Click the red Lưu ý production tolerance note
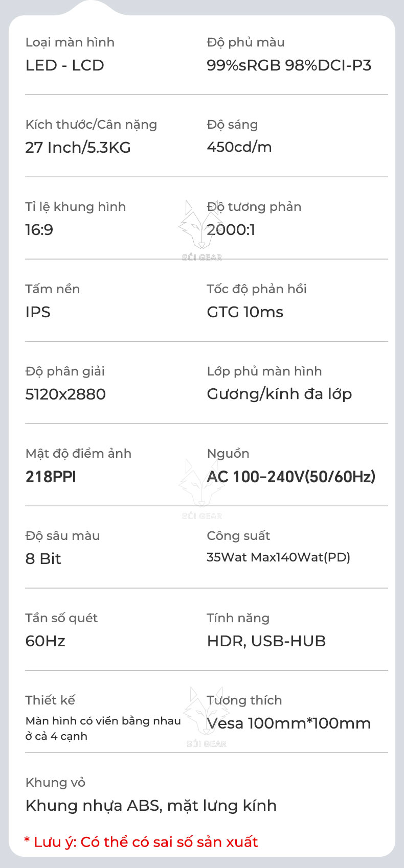Image resolution: width=404 pixels, height=868 pixels. 141,842
